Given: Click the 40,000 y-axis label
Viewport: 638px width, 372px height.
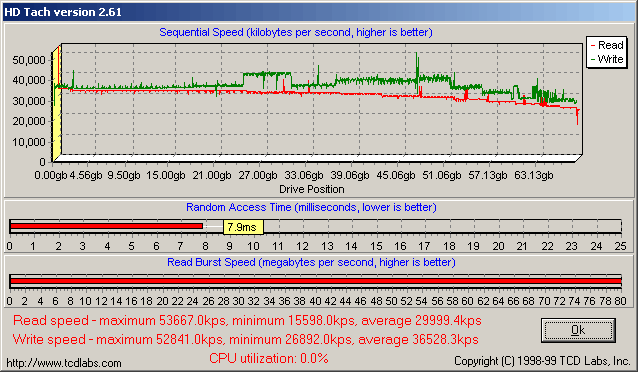Looking at the screenshot, I should point(28,81).
